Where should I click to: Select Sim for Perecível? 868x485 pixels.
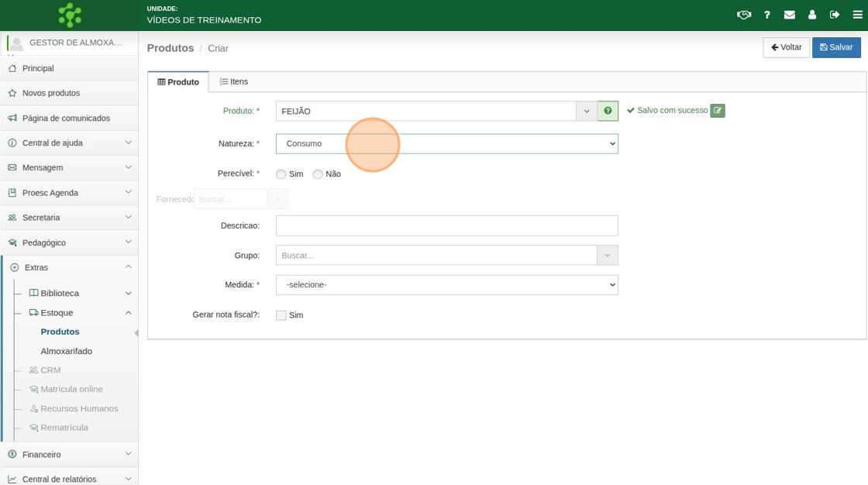pyautogui.click(x=281, y=174)
